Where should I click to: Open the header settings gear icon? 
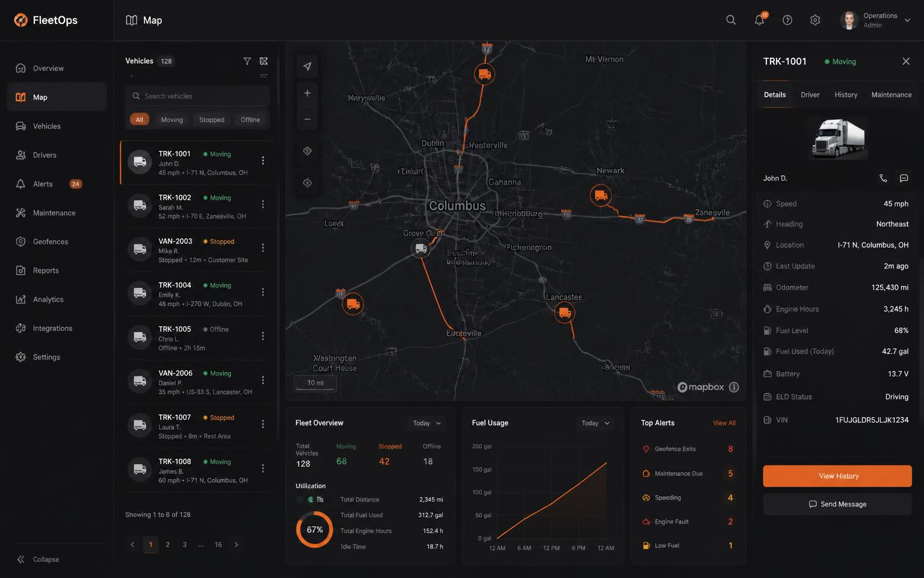pos(815,20)
